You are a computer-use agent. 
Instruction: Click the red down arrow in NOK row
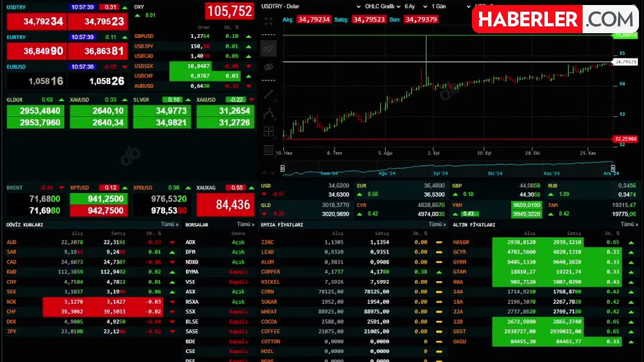(172, 302)
